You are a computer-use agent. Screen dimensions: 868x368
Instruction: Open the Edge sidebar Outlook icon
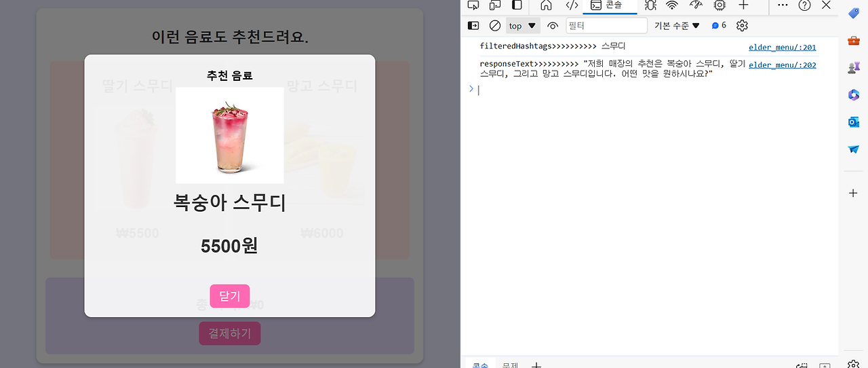(854, 122)
